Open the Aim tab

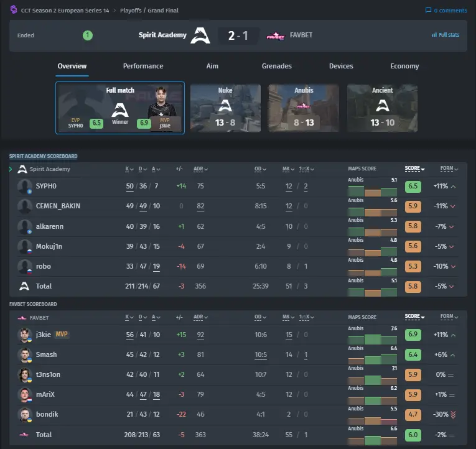(212, 66)
